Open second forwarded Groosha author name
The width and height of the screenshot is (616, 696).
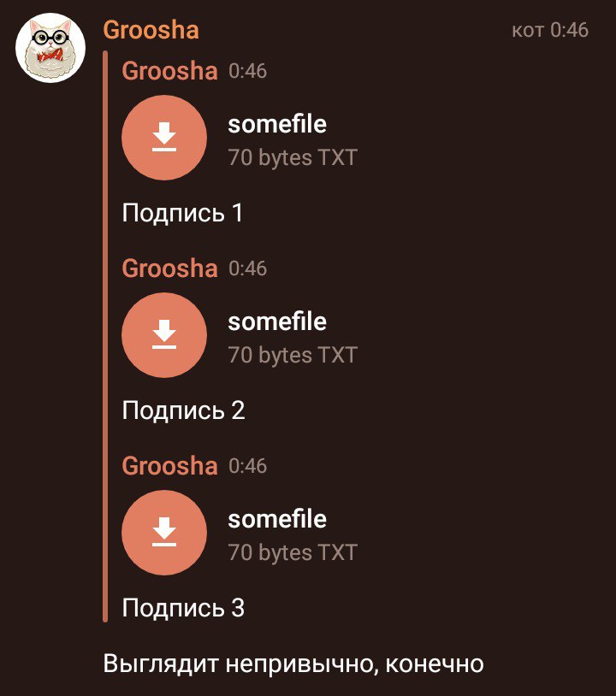pyautogui.click(x=169, y=268)
